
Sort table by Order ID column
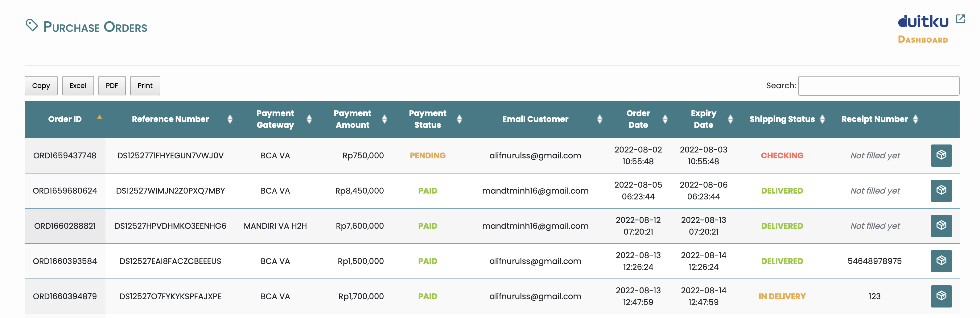(x=65, y=119)
